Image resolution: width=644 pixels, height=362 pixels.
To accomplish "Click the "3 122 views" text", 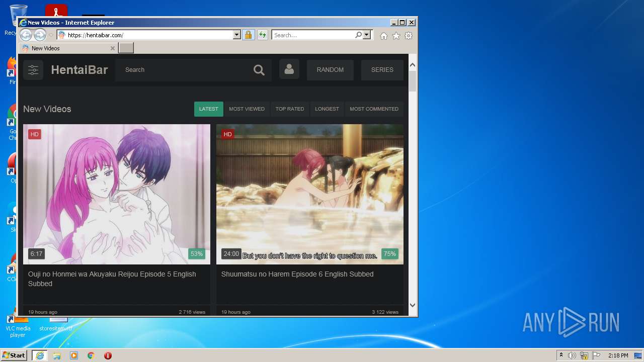I will (x=385, y=312).
